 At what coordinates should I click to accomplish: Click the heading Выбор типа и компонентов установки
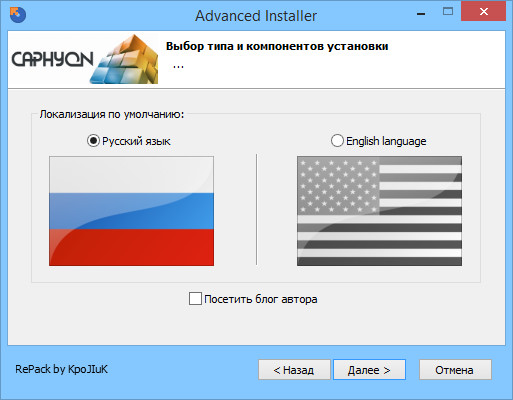pyautogui.click(x=277, y=46)
